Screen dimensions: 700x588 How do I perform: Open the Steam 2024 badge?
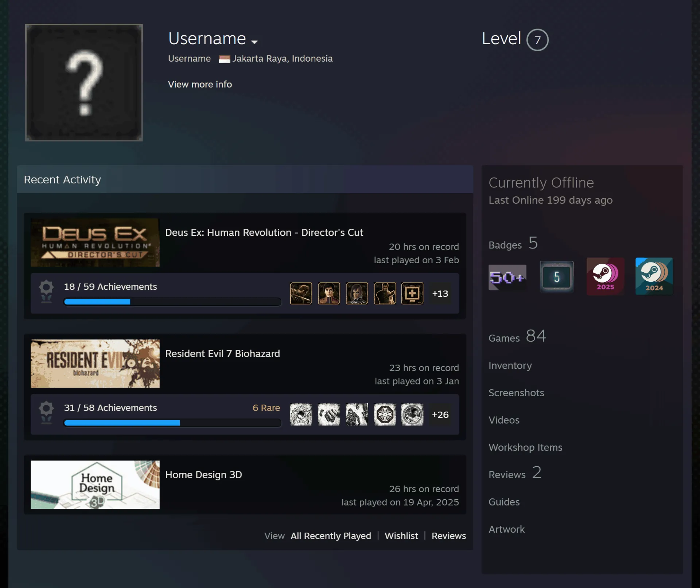point(654,276)
